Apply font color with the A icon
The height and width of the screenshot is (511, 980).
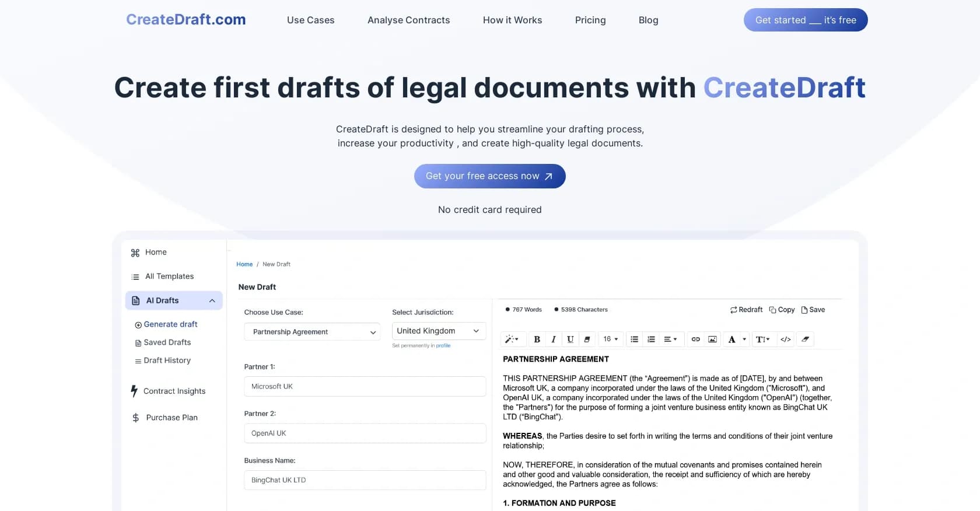tap(731, 339)
